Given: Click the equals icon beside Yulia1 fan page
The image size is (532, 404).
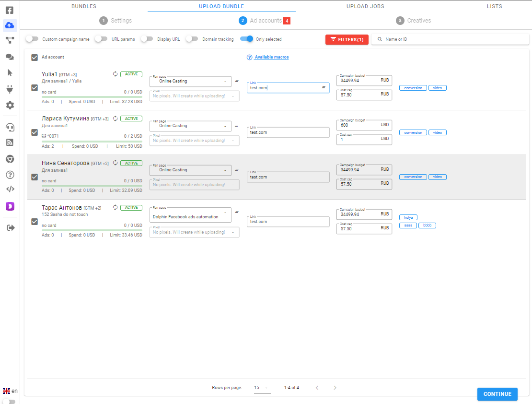Looking at the screenshot, I should click(237, 81).
